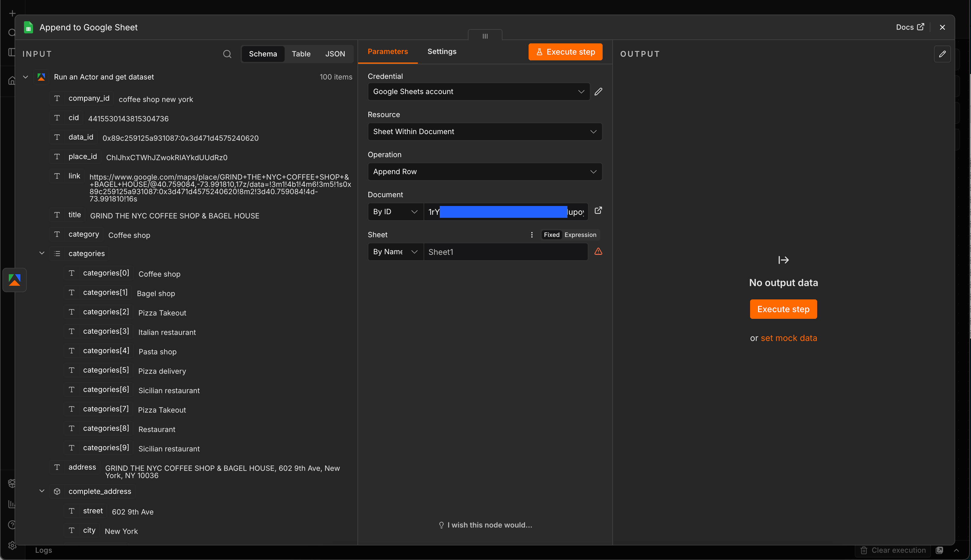Switch the input view to JSON
This screenshot has width=971, height=560.
(335, 54)
